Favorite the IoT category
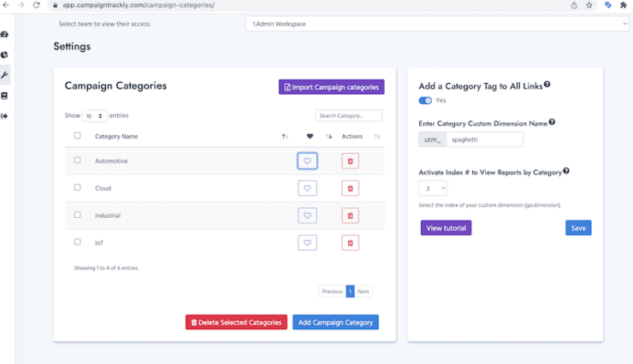This screenshot has height=364, width=633. 307,243
